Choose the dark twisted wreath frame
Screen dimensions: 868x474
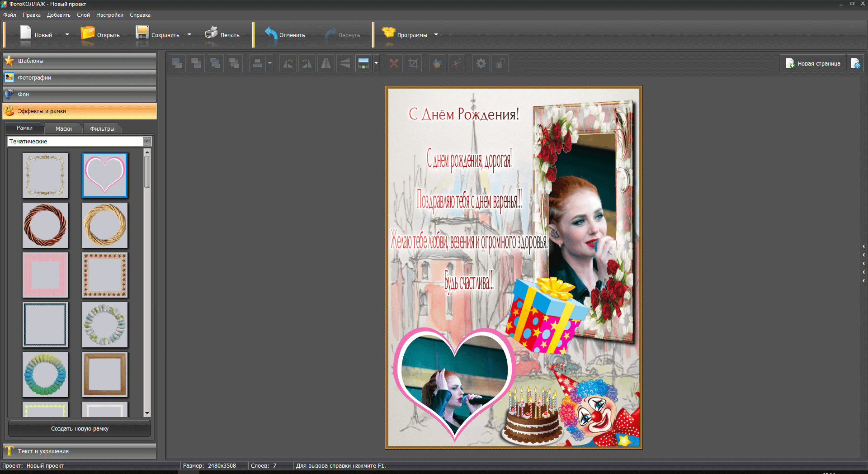(x=45, y=225)
